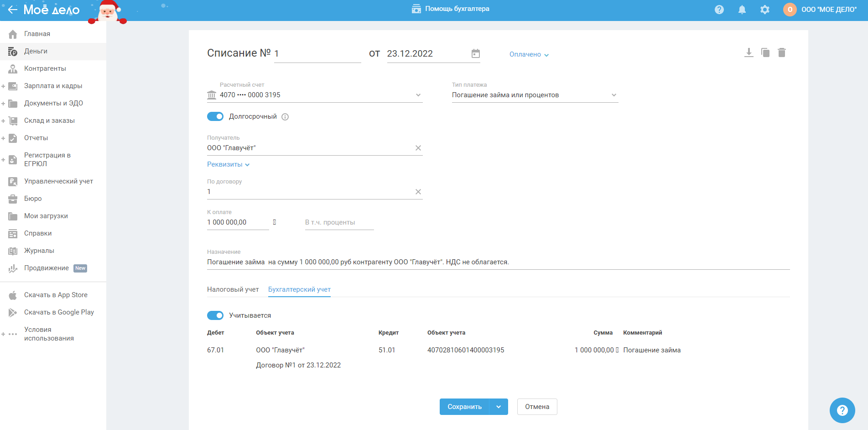The image size is (868, 430).
Task: Open notifications bell icon
Action: coord(742,10)
